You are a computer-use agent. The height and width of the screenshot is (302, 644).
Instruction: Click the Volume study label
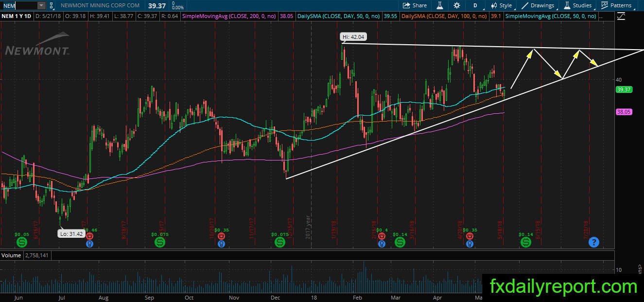pyautogui.click(x=11, y=255)
